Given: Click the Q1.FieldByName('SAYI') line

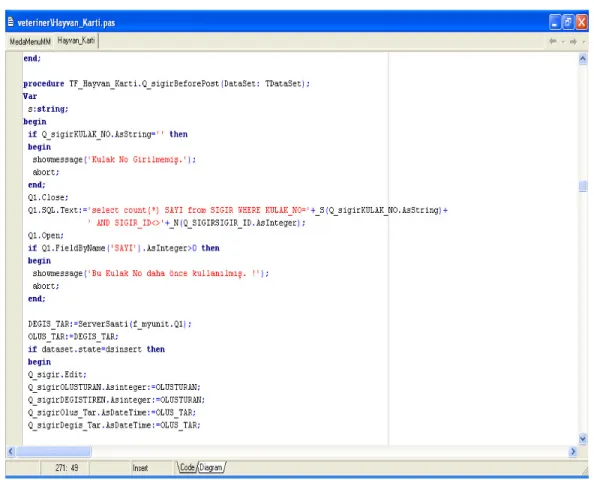Looking at the screenshot, I should [123, 248].
